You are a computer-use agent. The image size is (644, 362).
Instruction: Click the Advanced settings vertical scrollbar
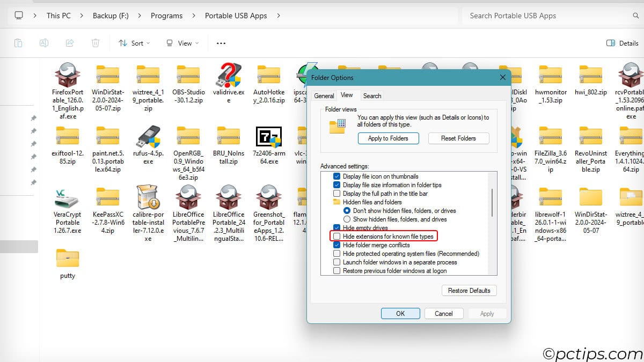click(492, 204)
